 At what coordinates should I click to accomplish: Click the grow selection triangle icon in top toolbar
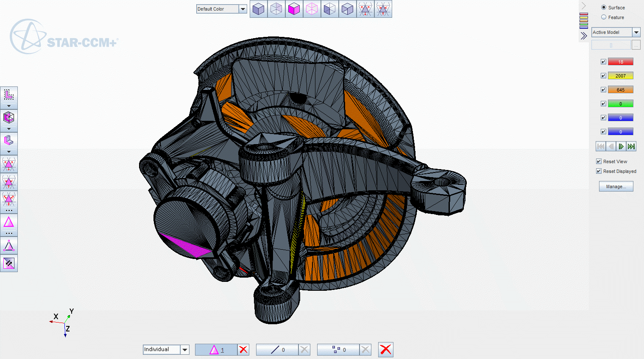tap(365, 9)
